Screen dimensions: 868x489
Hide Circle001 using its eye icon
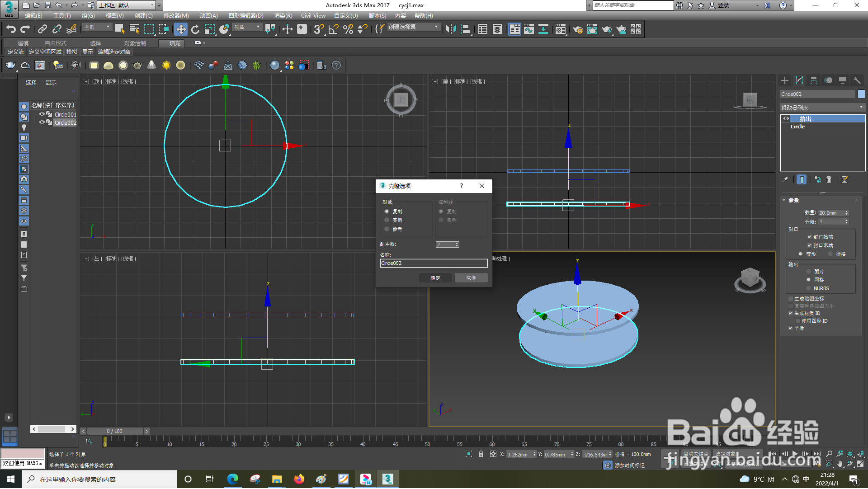[x=42, y=114]
